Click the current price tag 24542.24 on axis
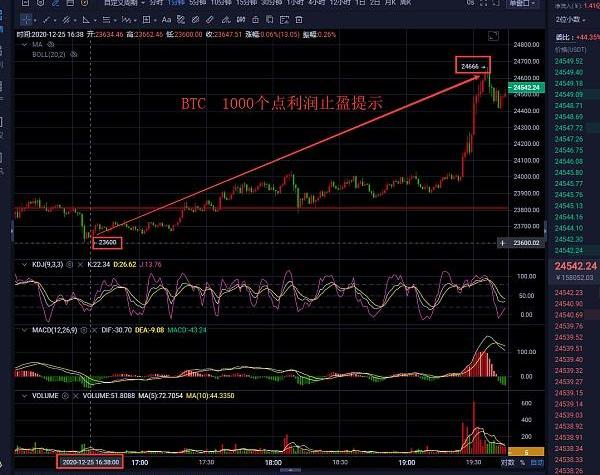The width and height of the screenshot is (600, 475). coord(526,87)
